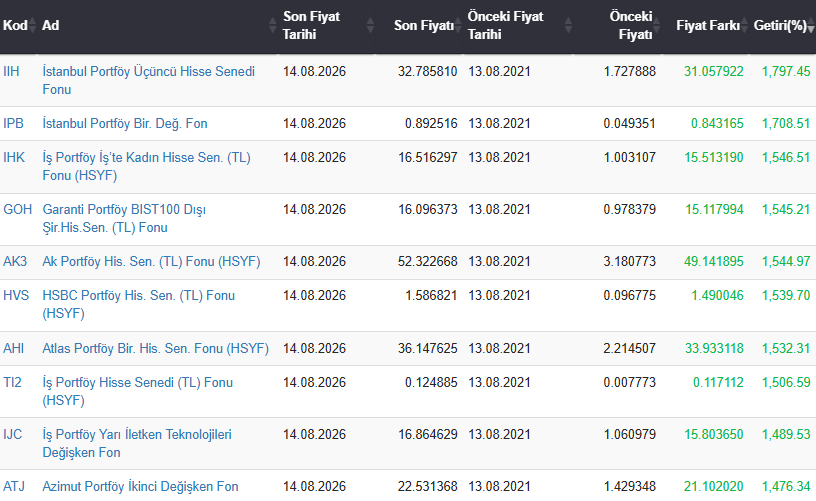Sort by Son Fiyat Tarihi arrows
Screen dimensions: 816x501
[370, 25]
